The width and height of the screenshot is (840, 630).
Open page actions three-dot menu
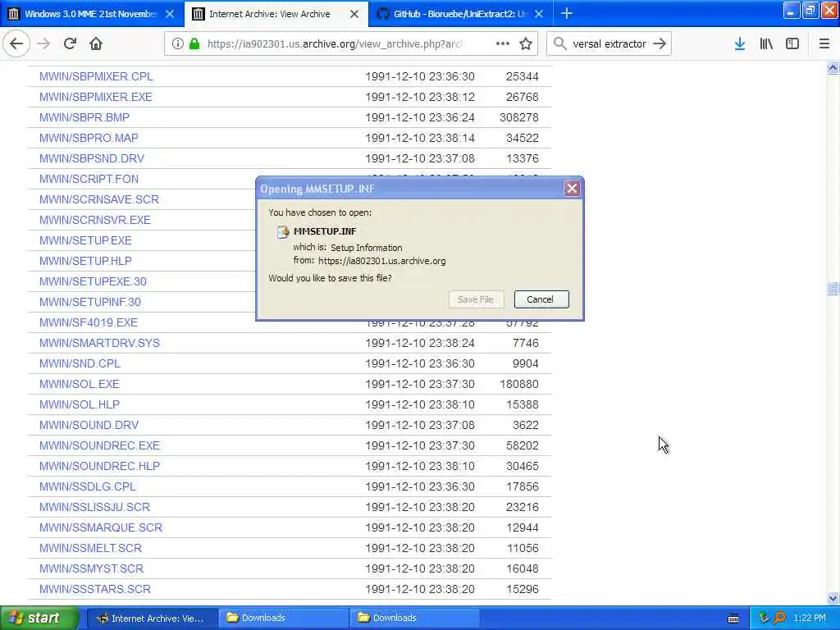503,44
